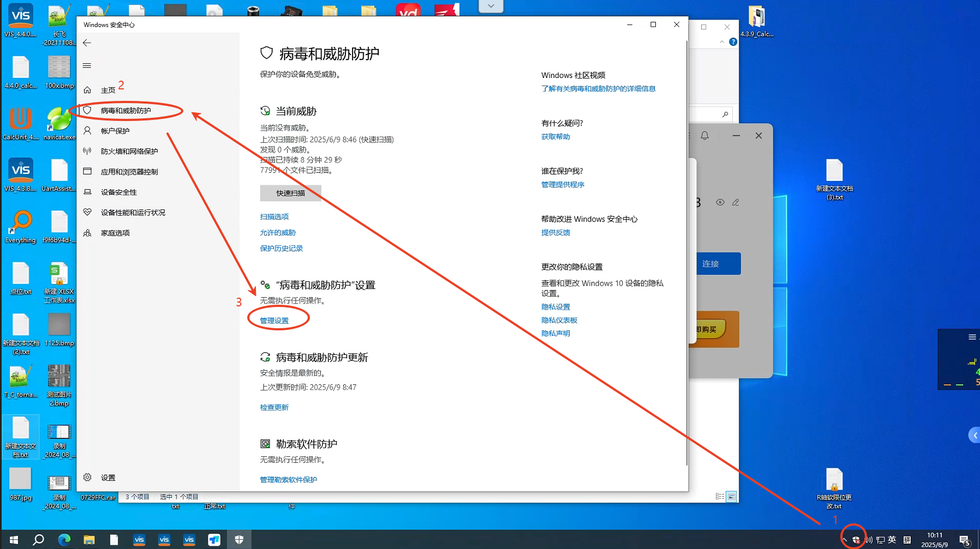
Task: Select the 1125.bmp desktop file
Action: (x=59, y=330)
